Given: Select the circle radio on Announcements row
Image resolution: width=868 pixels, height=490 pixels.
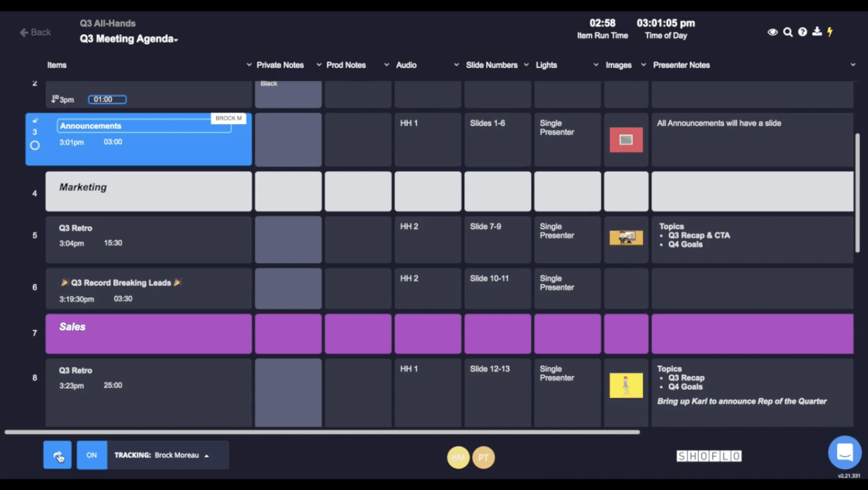Looking at the screenshot, I should (35, 145).
